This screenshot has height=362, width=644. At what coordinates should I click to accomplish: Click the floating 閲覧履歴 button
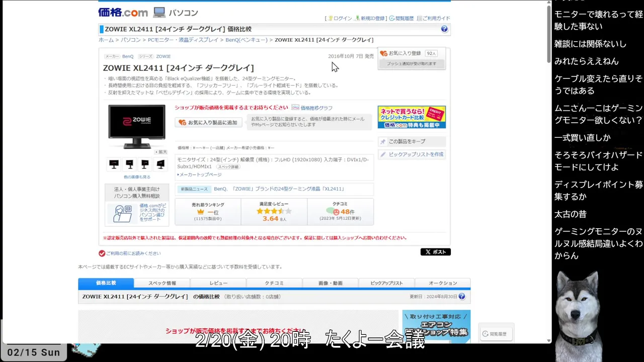(496, 333)
